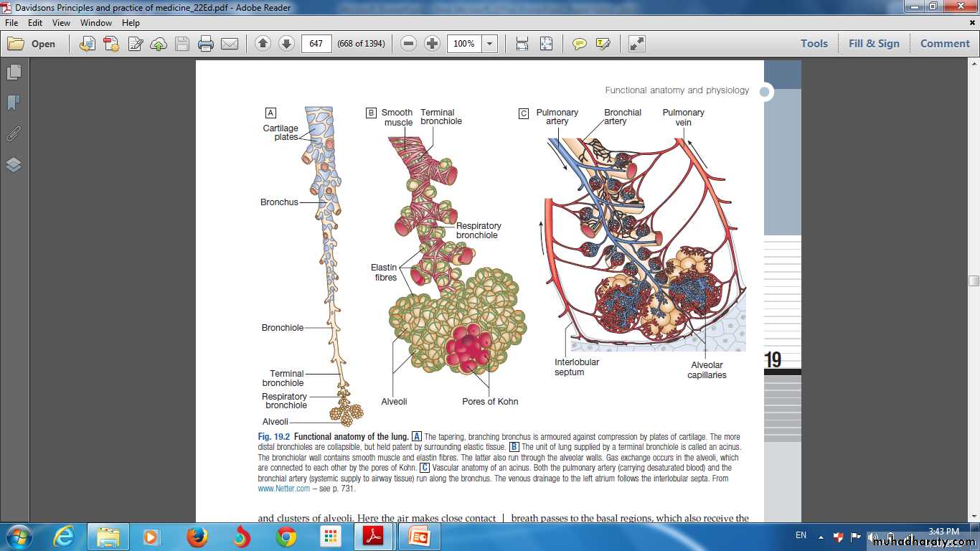
Task: Go to previous page with up arrow
Action: tap(263, 44)
